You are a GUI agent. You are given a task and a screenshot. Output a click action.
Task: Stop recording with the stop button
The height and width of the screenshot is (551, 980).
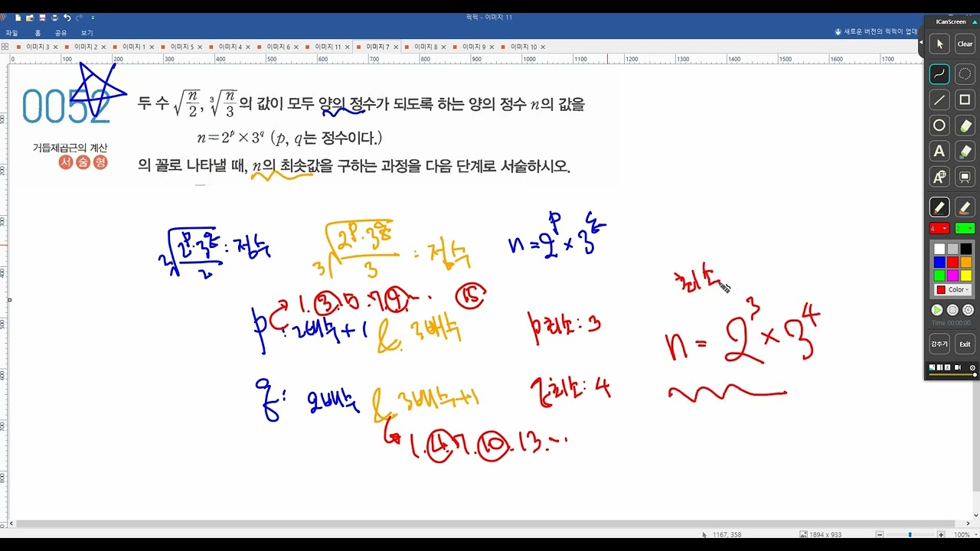point(952,310)
